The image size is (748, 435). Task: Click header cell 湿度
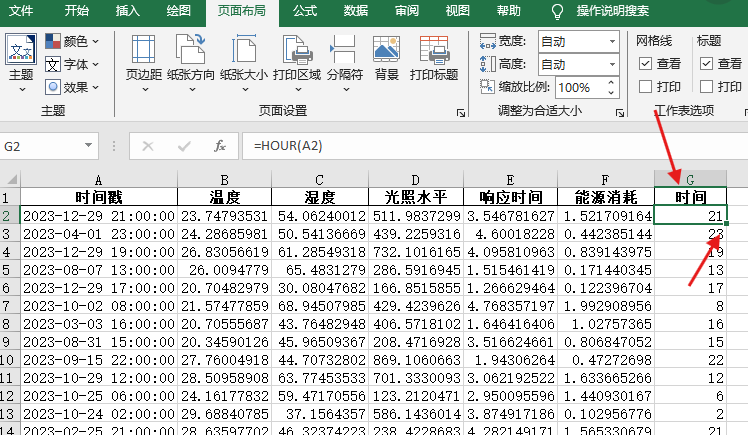(320, 197)
